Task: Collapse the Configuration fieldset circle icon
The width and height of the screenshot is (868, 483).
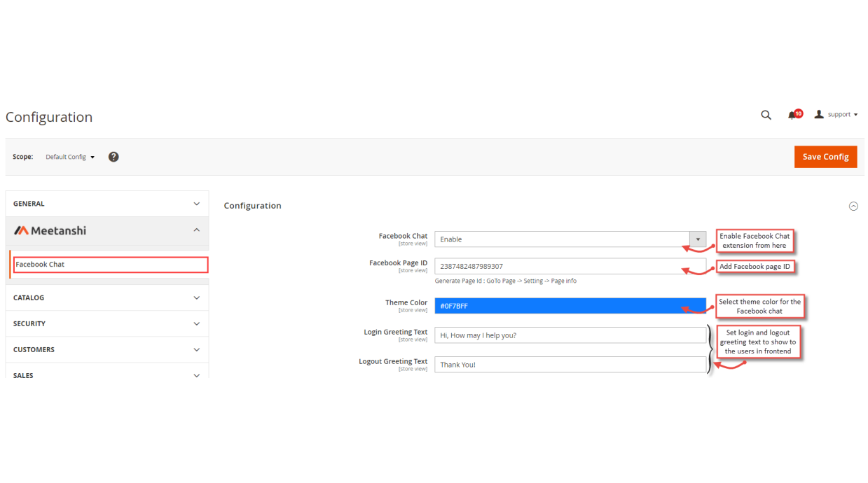Action: click(853, 206)
